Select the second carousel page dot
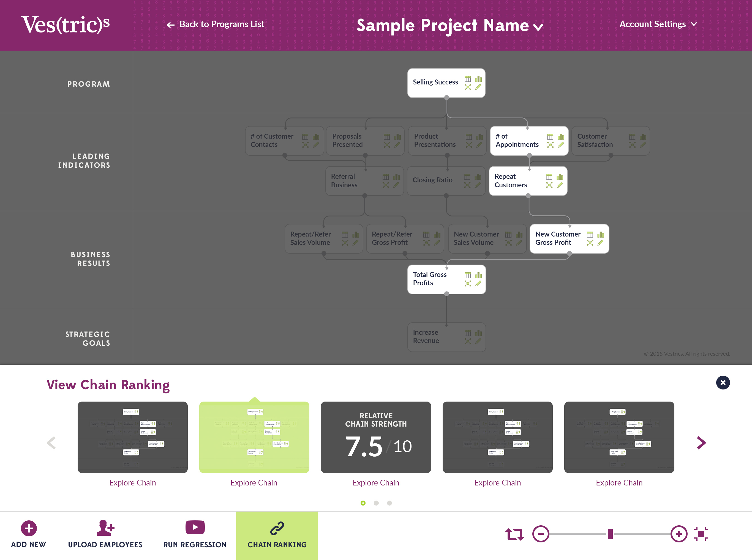The height and width of the screenshot is (560, 752). point(376,503)
